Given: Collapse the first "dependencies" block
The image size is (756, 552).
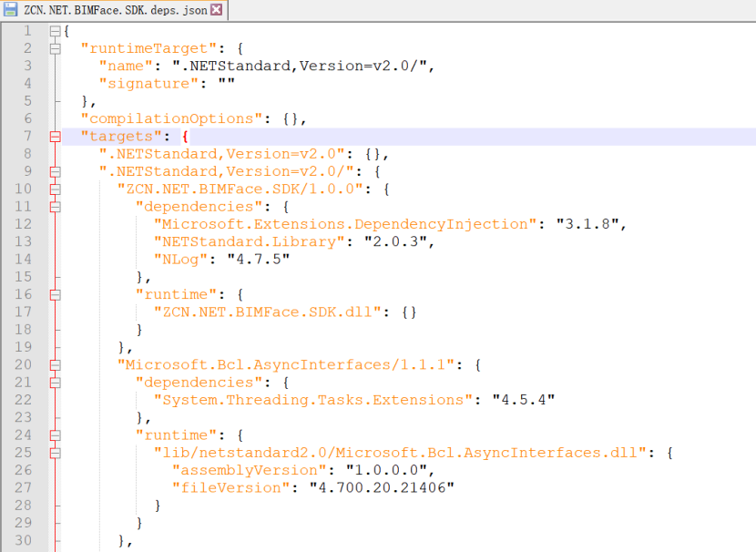Looking at the screenshot, I should point(55,206).
